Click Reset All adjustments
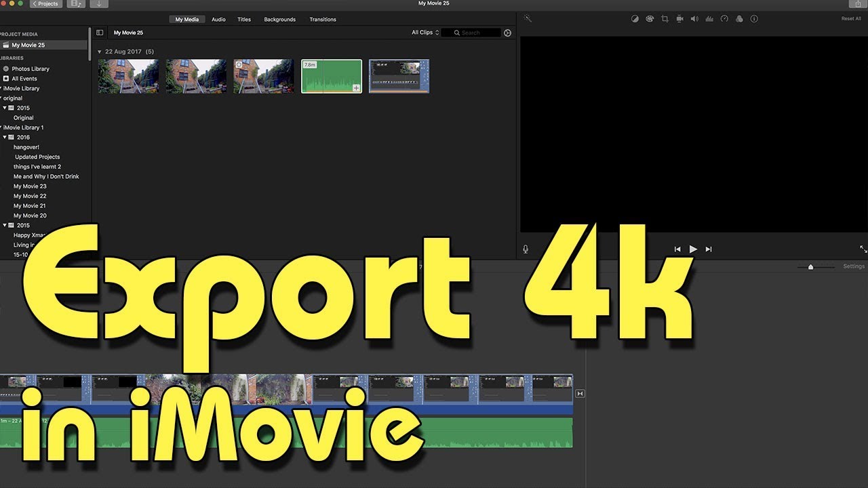This screenshot has height=488, width=868. 851,19
